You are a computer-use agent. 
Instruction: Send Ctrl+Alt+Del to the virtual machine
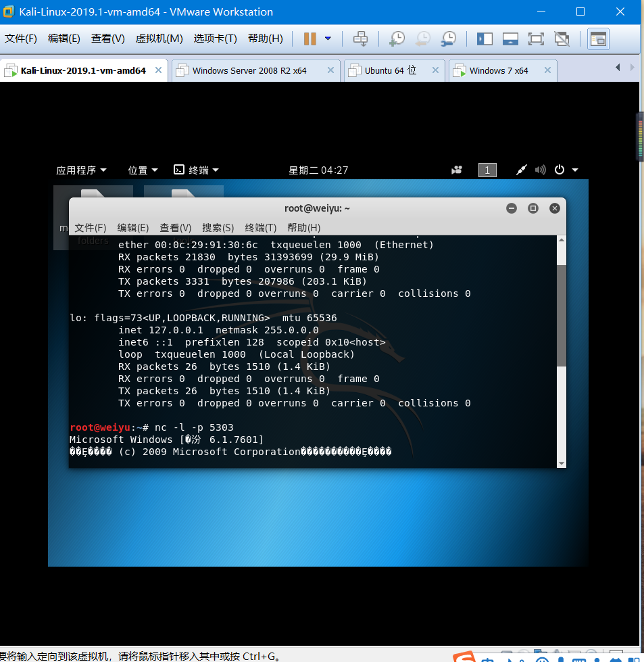360,39
